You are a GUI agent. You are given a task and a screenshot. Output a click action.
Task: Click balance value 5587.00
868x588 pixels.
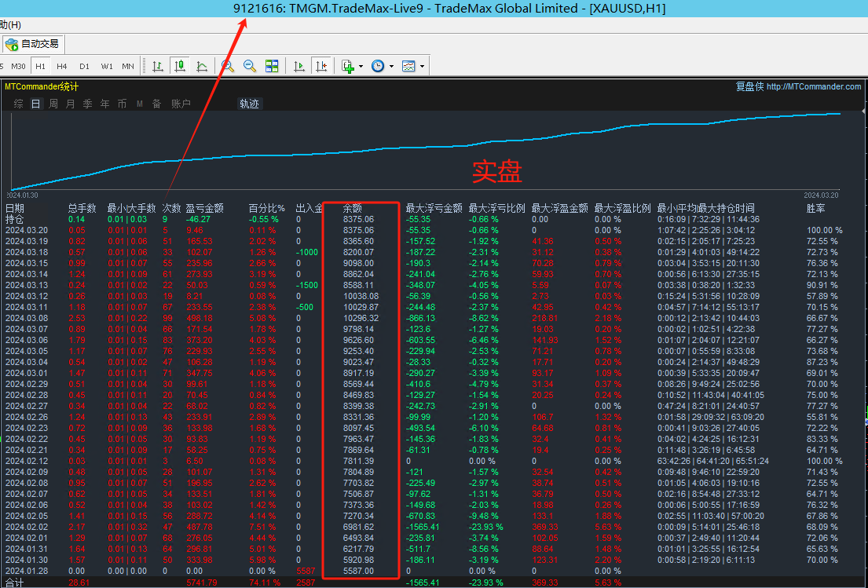pos(359,571)
